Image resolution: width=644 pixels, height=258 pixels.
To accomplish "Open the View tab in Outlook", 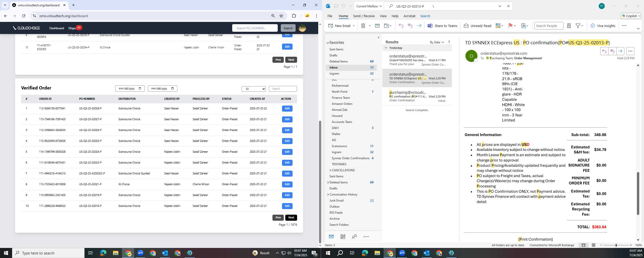I will [x=383, y=16].
